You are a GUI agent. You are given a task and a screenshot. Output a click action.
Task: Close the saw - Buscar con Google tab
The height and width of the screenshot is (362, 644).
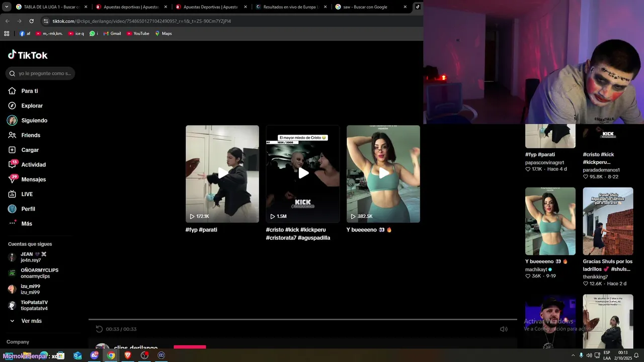405,7
